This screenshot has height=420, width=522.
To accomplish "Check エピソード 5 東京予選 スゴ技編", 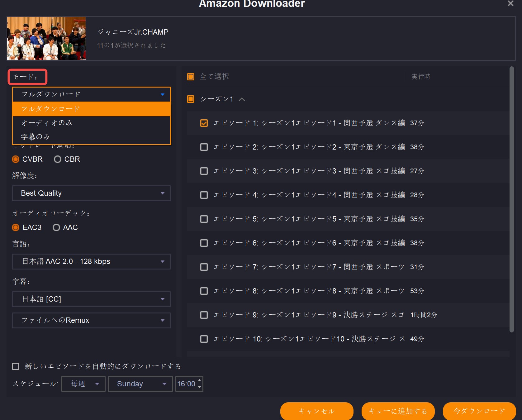I will [x=204, y=219].
